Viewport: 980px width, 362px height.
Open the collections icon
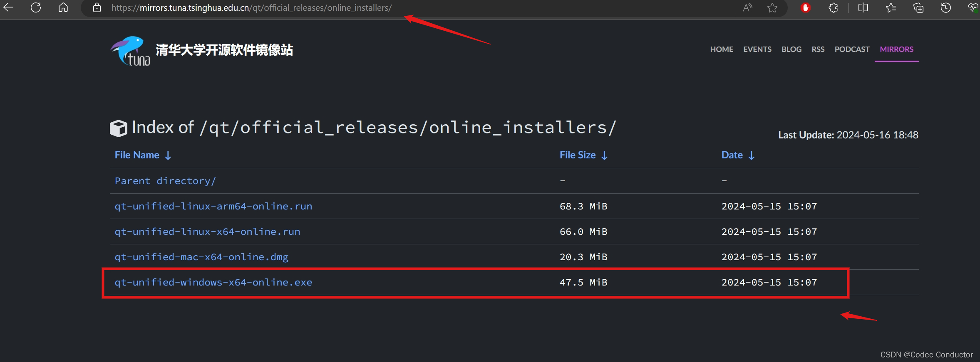918,7
